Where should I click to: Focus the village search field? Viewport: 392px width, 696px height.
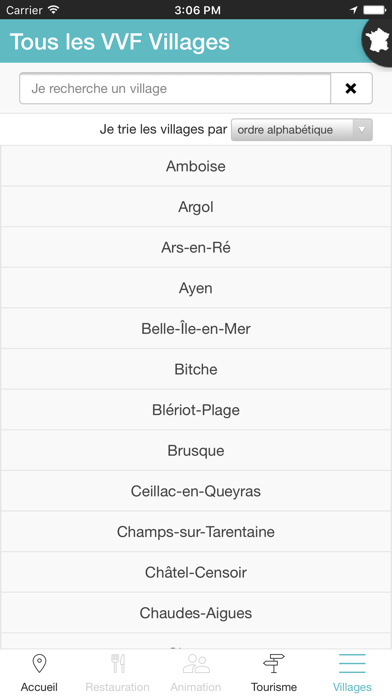coord(175,88)
